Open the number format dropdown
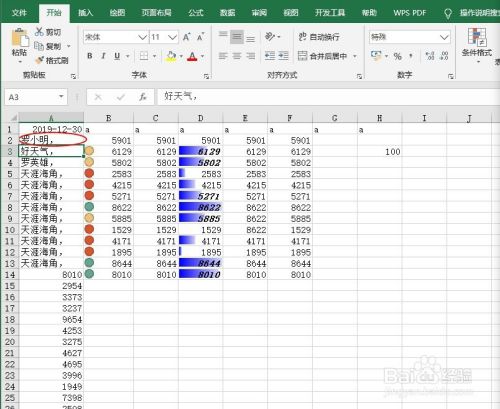The width and height of the screenshot is (500, 409). 444,37
